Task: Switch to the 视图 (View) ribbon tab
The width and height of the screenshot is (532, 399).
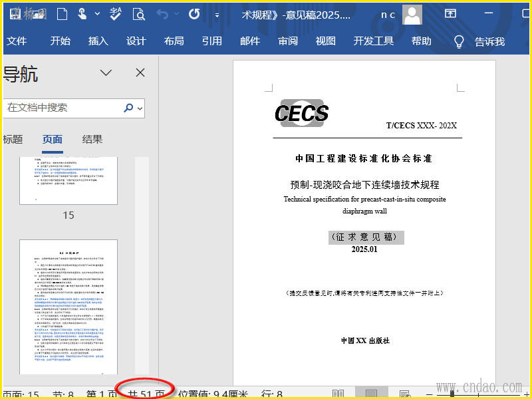Action: click(326, 41)
